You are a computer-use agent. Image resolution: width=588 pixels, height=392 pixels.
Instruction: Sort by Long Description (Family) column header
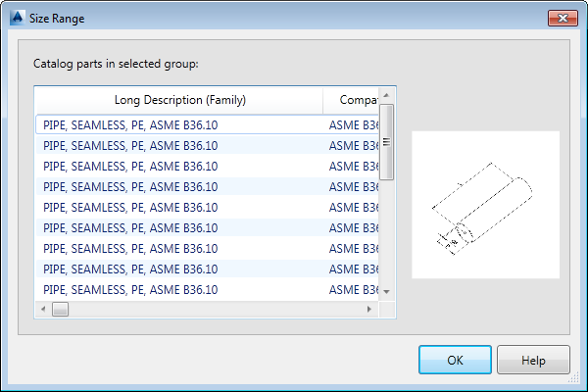pyautogui.click(x=179, y=100)
